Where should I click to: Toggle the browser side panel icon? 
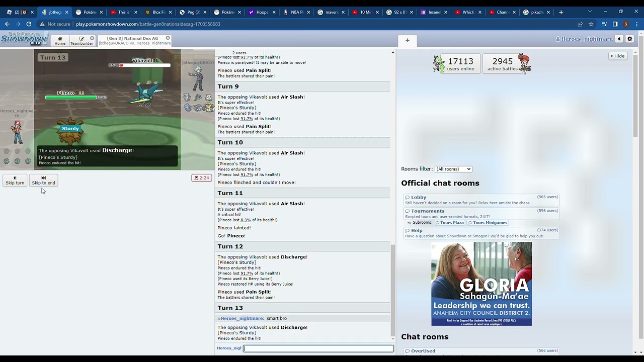pos(615,24)
